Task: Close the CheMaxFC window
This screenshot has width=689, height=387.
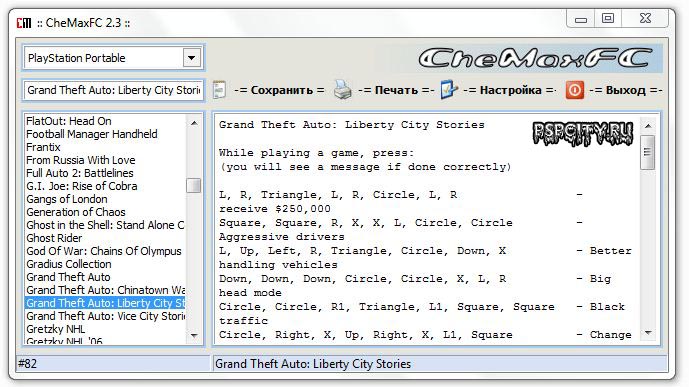Action: point(645,18)
